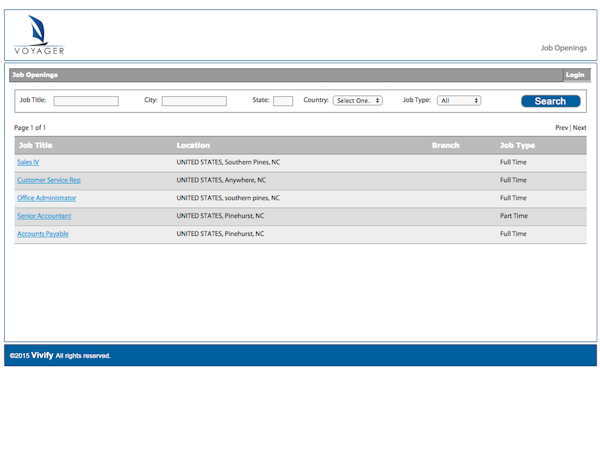600x450 pixels.
Task: Click 'Part Time' in Senior Accountant row
Action: pyautogui.click(x=514, y=216)
